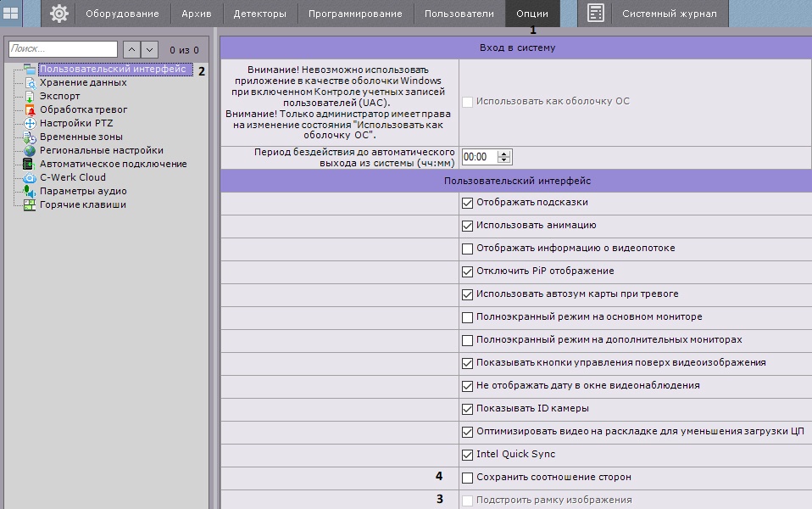Open the Оборудование tab

(122, 14)
